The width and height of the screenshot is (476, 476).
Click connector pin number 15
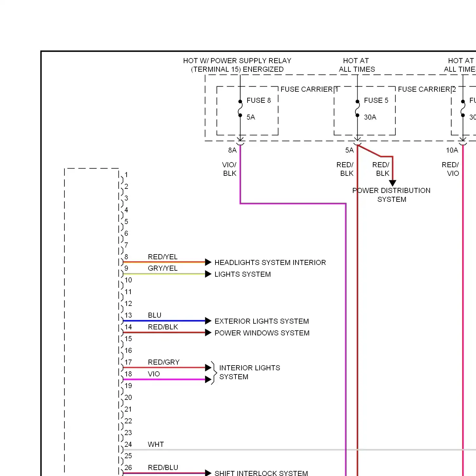[x=128, y=339]
